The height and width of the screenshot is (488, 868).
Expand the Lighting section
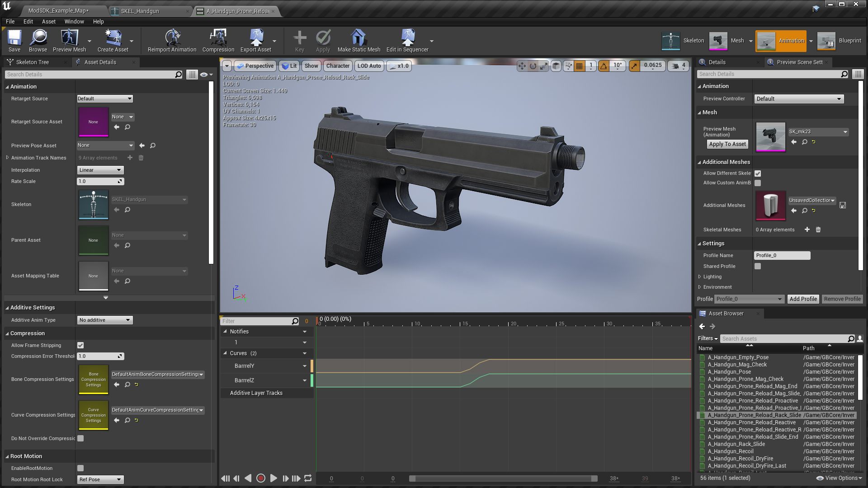tap(700, 277)
